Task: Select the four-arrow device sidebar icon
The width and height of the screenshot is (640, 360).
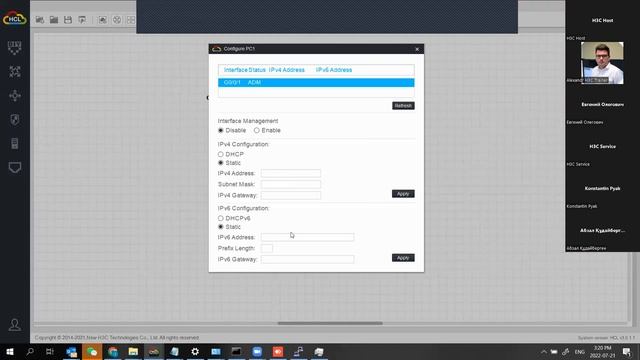Action: coord(15,96)
